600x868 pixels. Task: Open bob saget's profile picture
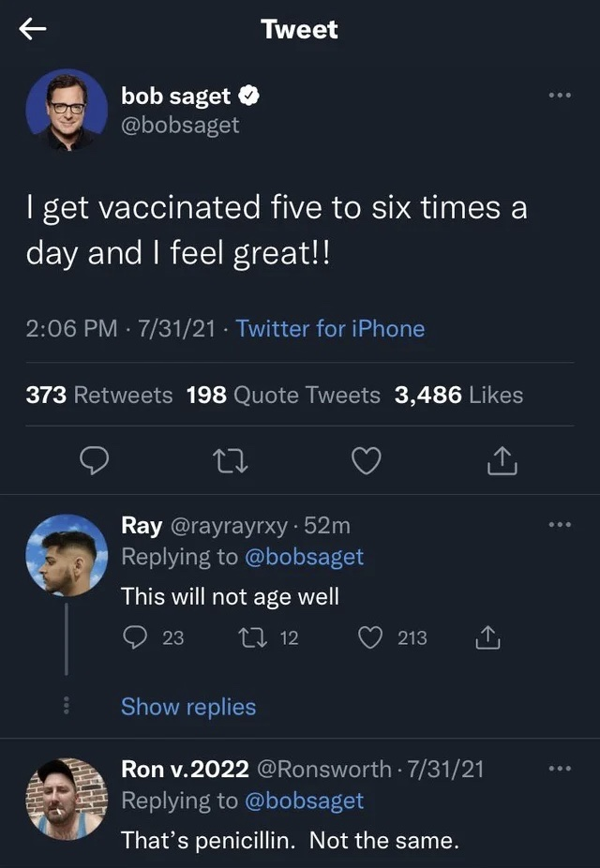pyautogui.click(x=67, y=109)
